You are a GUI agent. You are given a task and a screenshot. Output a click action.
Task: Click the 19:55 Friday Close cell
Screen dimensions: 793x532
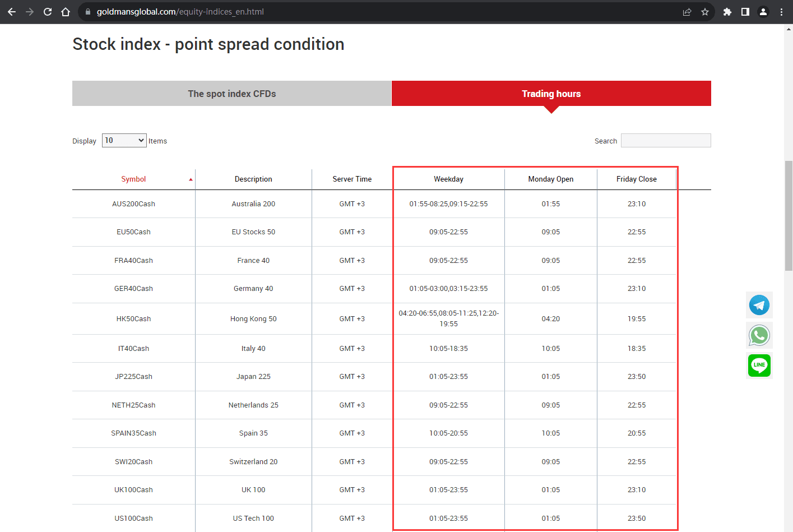tap(637, 319)
